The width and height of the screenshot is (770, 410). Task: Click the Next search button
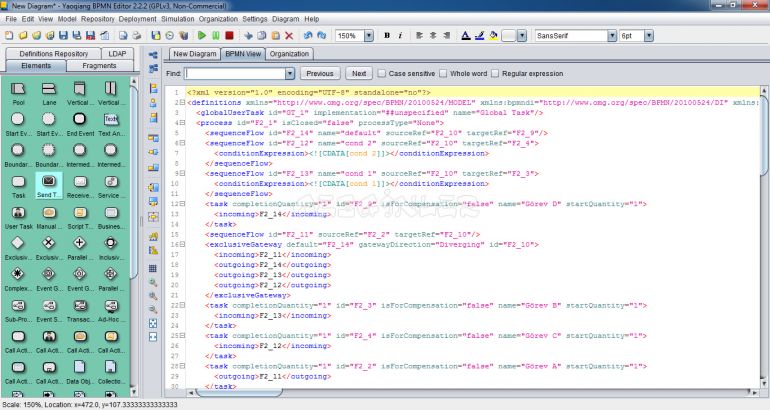(359, 74)
